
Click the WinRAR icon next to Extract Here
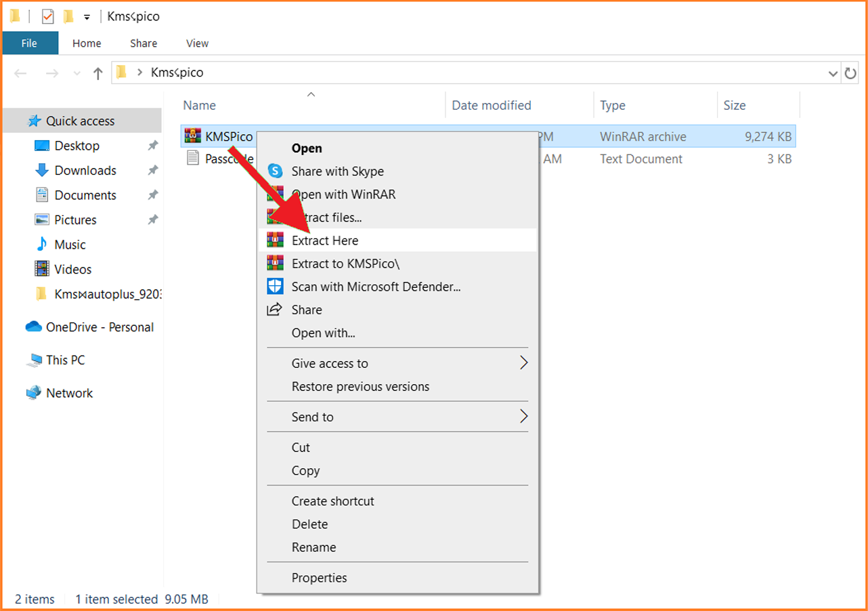275,240
